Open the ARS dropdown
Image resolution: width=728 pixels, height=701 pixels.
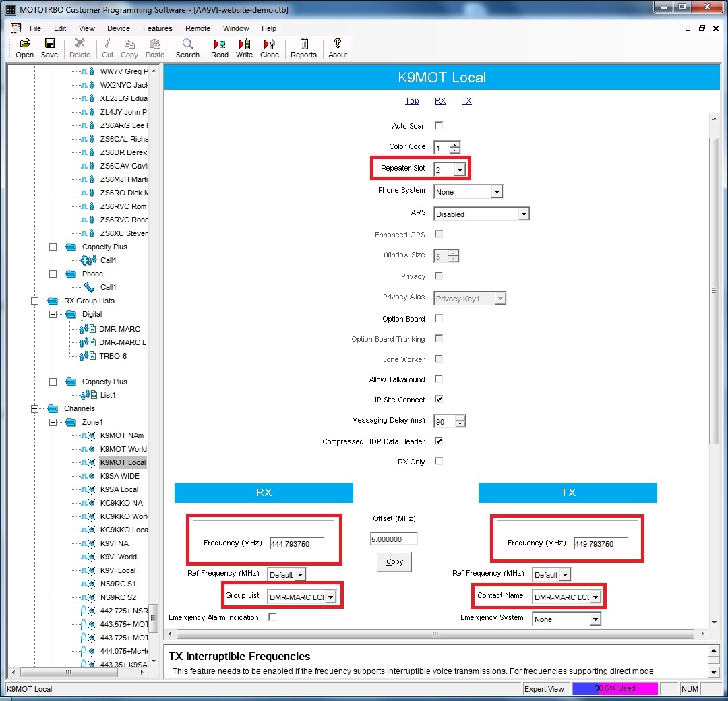(x=524, y=214)
